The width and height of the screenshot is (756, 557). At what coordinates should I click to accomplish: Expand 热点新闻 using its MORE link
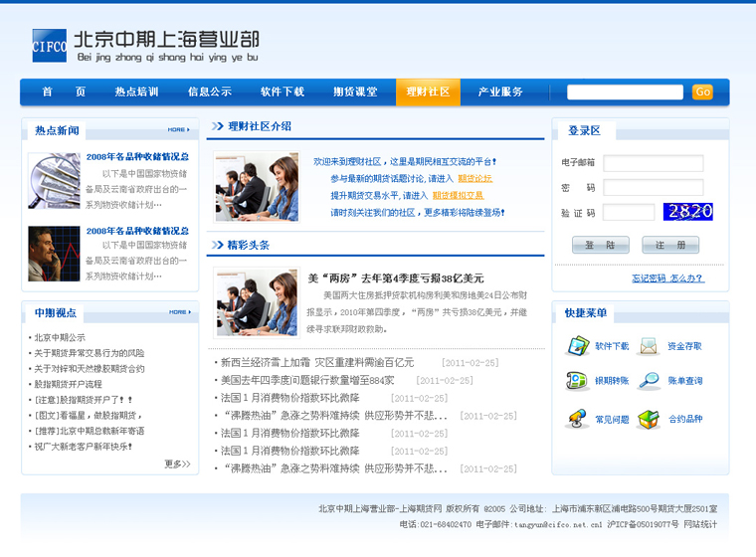coord(179,130)
